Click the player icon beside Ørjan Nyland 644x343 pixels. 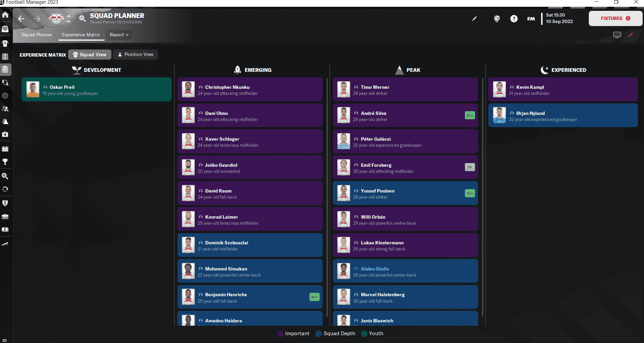click(512, 113)
